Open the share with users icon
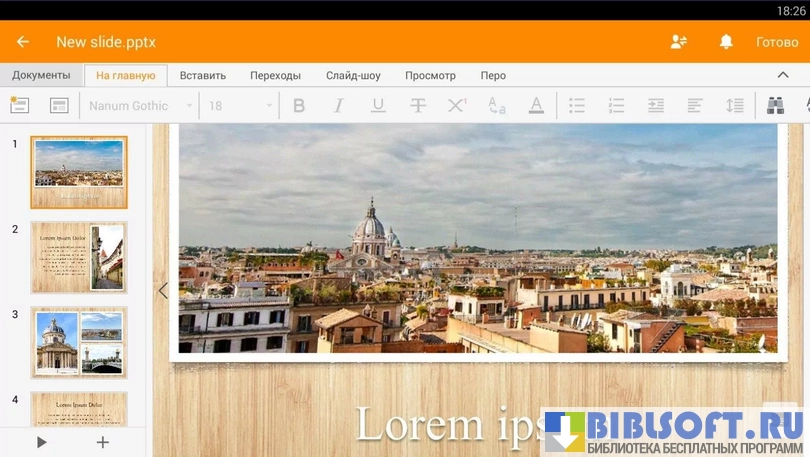This screenshot has height=457, width=810. [679, 42]
